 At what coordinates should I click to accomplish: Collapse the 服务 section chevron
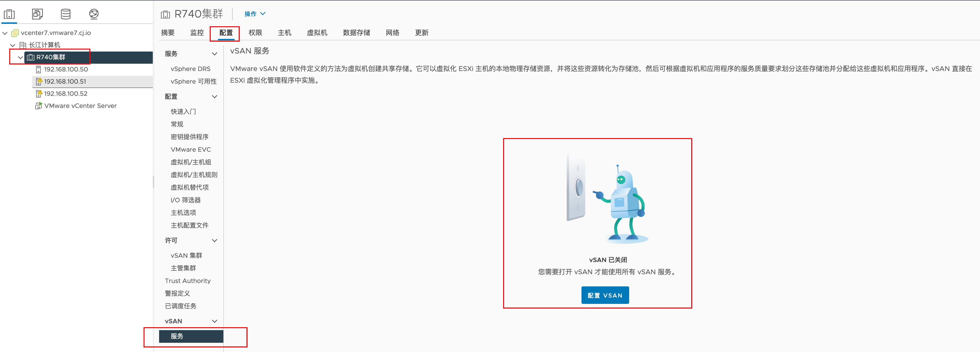(x=215, y=53)
